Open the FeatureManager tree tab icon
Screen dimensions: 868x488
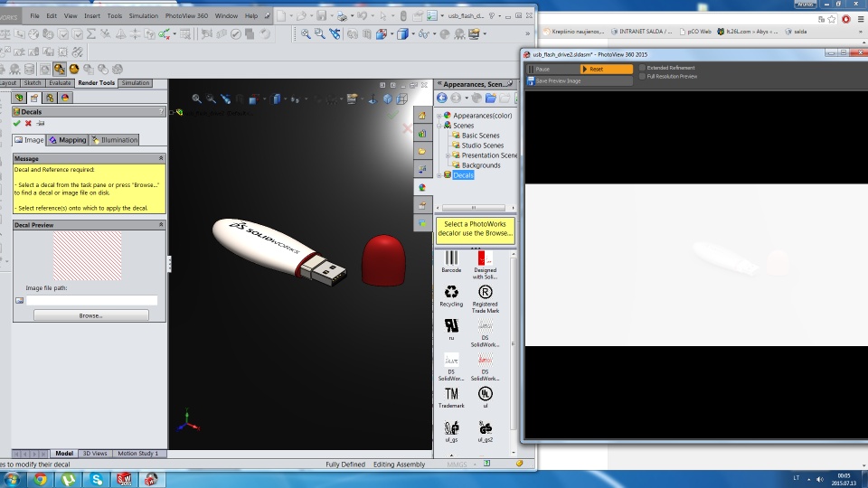pyautogui.click(x=19, y=98)
